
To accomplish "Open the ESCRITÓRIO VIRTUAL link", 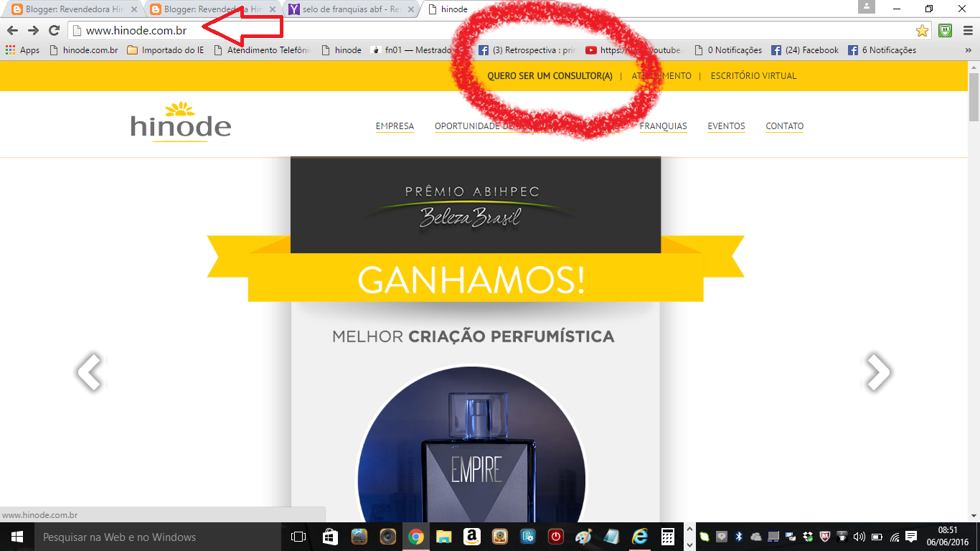I will pos(753,75).
